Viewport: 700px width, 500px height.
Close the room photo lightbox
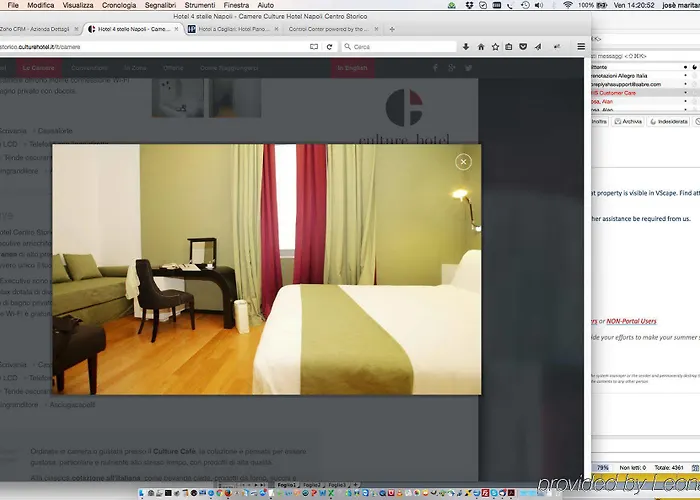463,162
